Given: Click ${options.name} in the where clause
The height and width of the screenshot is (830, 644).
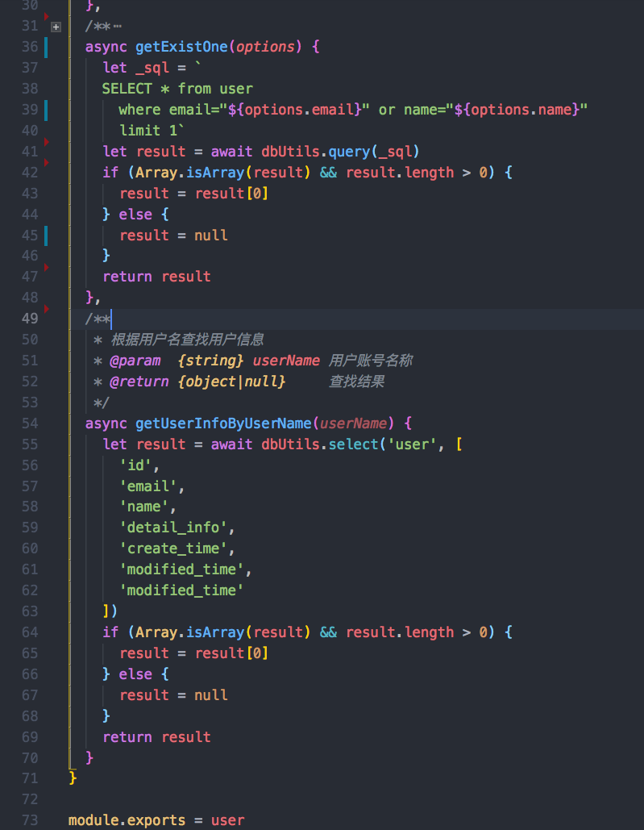Looking at the screenshot, I should click(x=517, y=110).
